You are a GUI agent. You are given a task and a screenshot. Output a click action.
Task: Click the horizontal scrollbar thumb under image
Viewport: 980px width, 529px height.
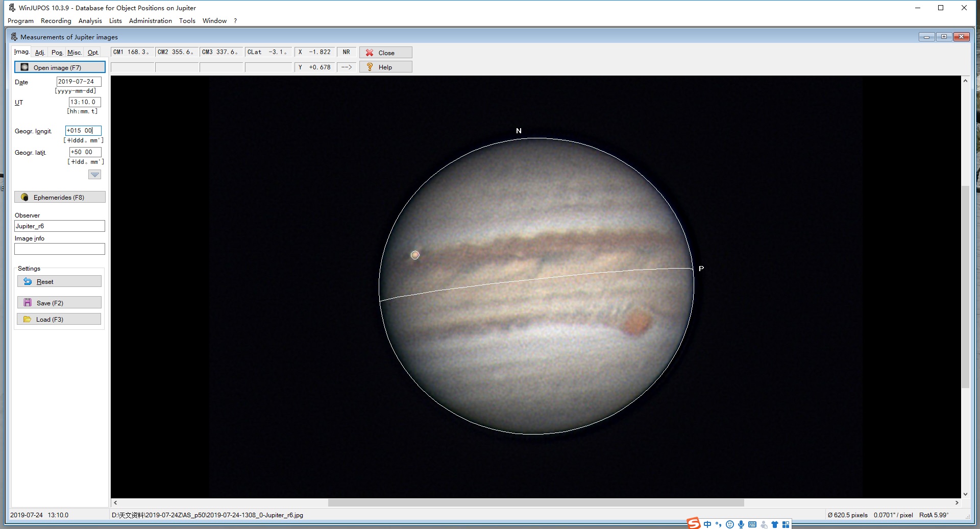pyautogui.click(x=536, y=502)
